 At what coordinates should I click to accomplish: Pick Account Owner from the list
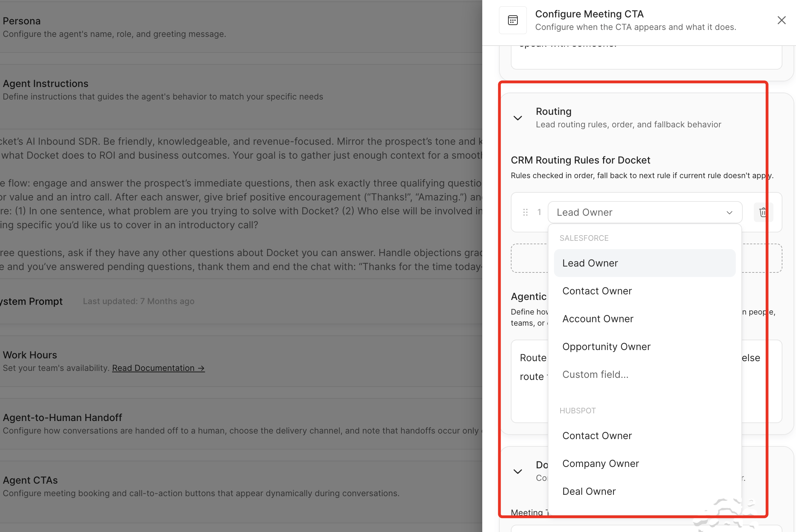click(x=645, y=319)
